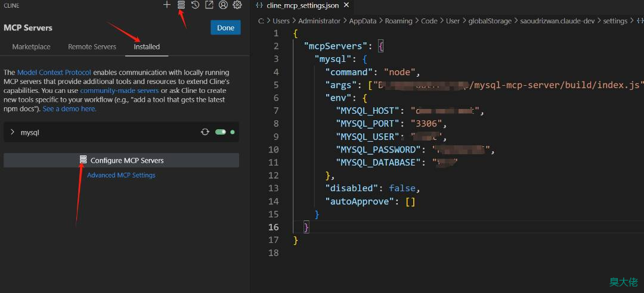Expand the mysql server row chevron
Screen dimensions: 644x293
click(13, 132)
